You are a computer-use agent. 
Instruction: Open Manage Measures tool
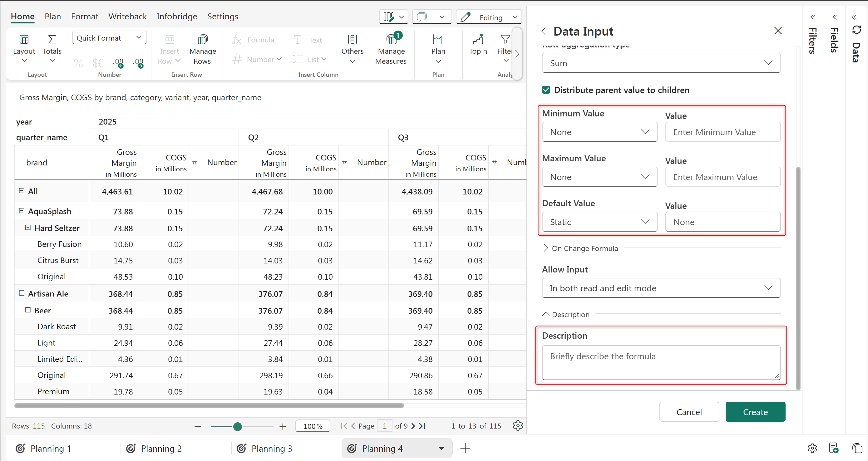point(391,40)
